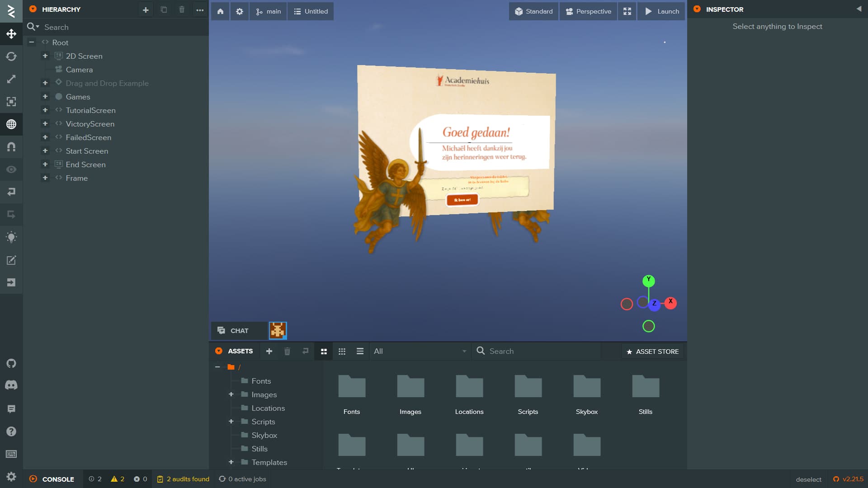Open the Chat panel

pyautogui.click(x=239, y=331)
